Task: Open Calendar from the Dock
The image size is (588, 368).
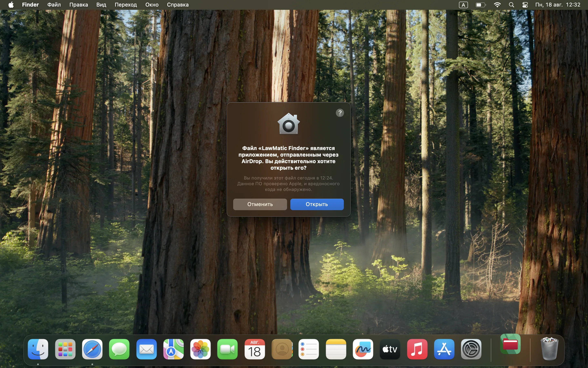Action: 255,349
